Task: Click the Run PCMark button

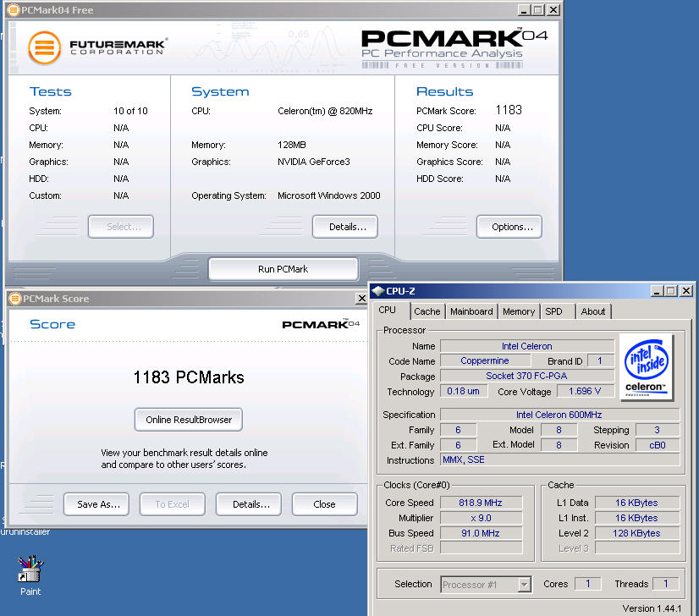Action: 283,269
